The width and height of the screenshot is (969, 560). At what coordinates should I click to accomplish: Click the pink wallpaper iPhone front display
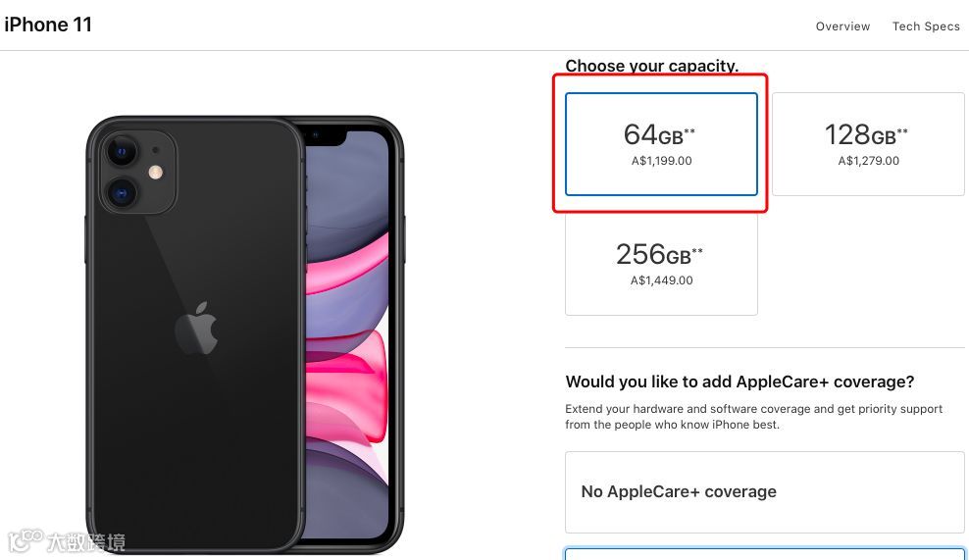click(347, 333)
